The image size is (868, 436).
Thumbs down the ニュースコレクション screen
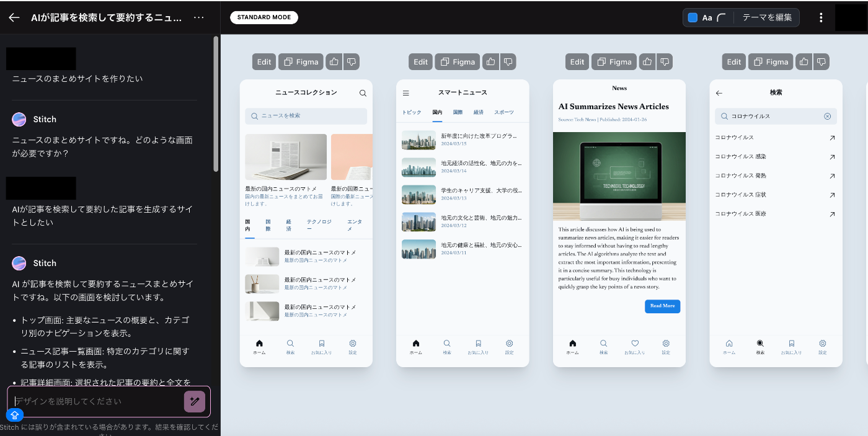pyautogui.click(x=352, y=61)
